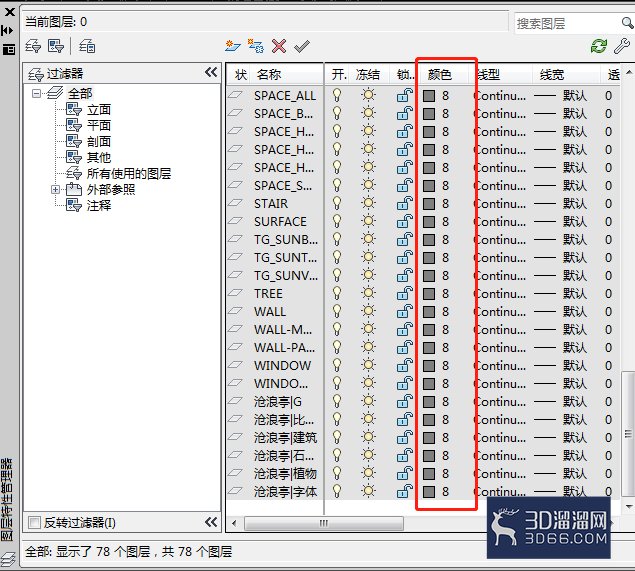Open the Layer States Manager icon
The height and width of the screenshot is (571, 635).
87,46
